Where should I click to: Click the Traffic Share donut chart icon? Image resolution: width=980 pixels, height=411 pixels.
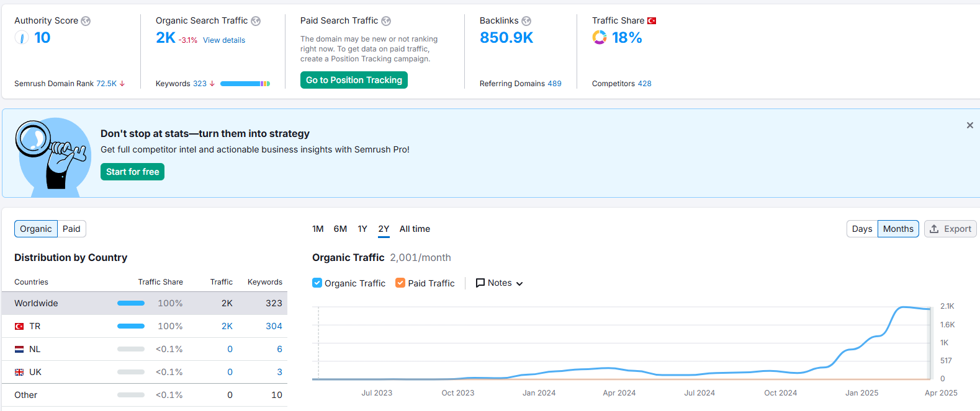click(600, 38)
